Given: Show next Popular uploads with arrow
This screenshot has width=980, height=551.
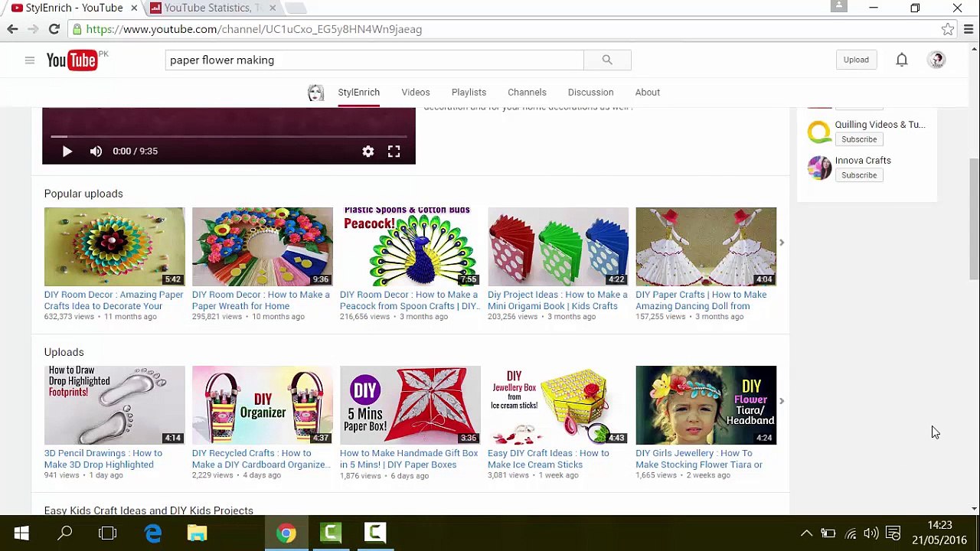Looking at the screenshot, I should tap(781, 243).
